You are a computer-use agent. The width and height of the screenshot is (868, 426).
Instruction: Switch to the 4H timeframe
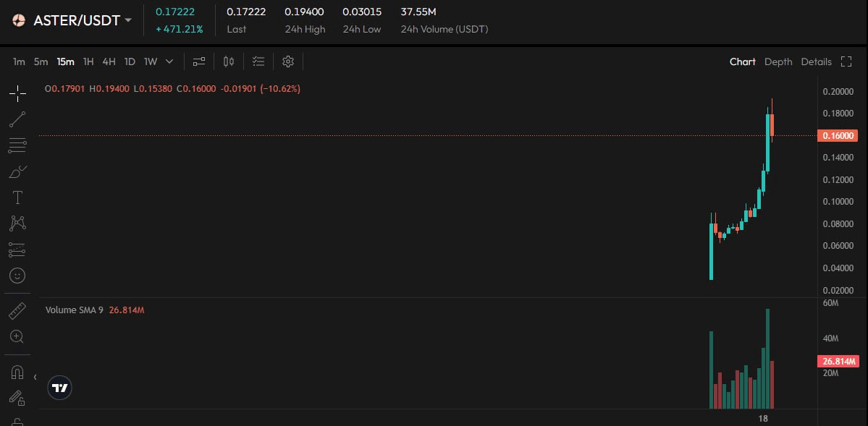pyautogui.click(x=109, y=61)
